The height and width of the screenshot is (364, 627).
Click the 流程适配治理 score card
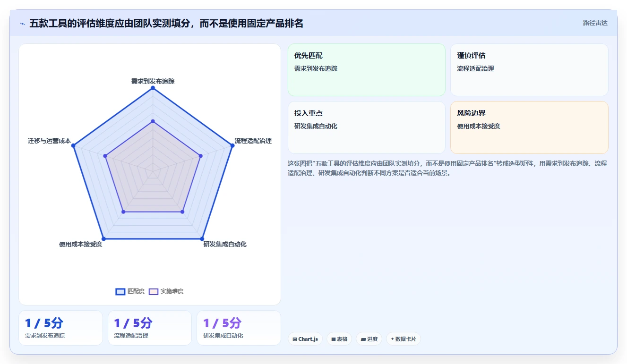(150, 328)
